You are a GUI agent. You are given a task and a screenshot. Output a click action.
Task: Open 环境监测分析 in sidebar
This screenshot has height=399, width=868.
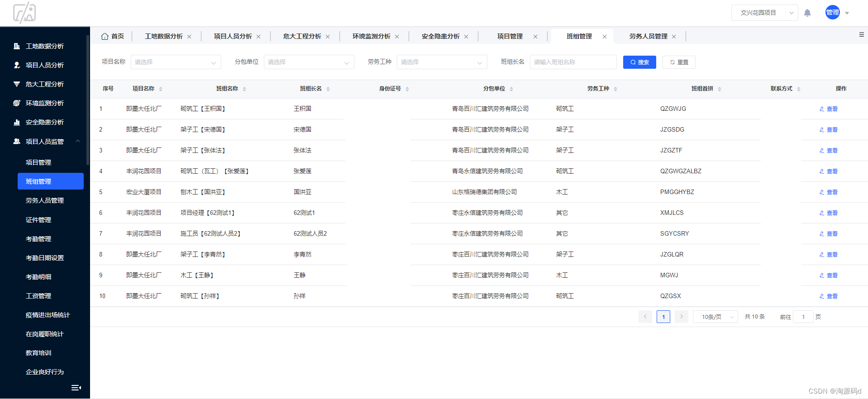pos(45,103)
